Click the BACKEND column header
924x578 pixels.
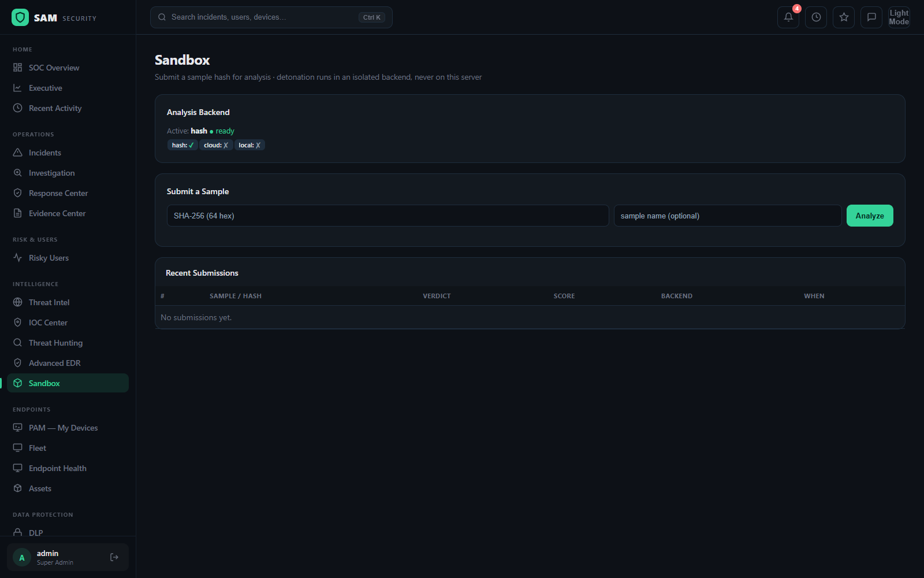pyautogui.click(x=677, y=296)
